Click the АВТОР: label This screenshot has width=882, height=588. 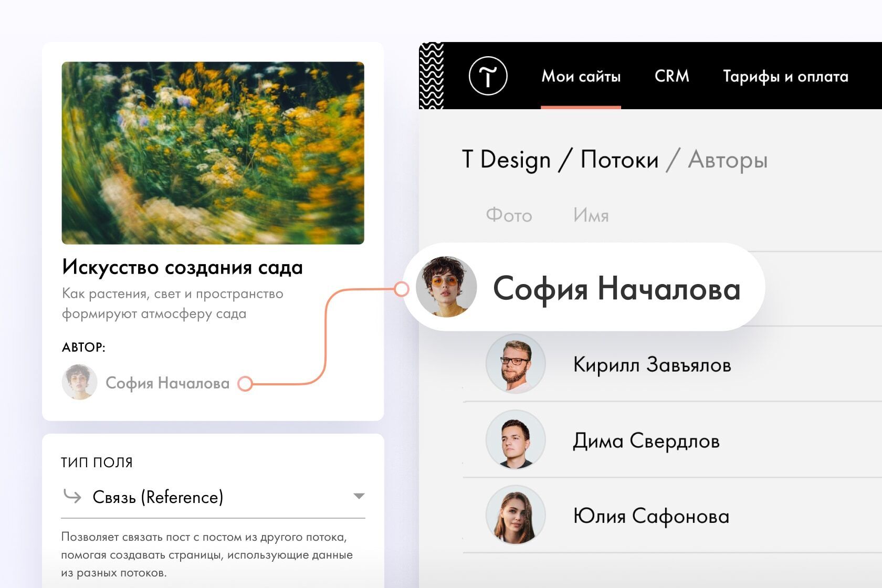83,348
